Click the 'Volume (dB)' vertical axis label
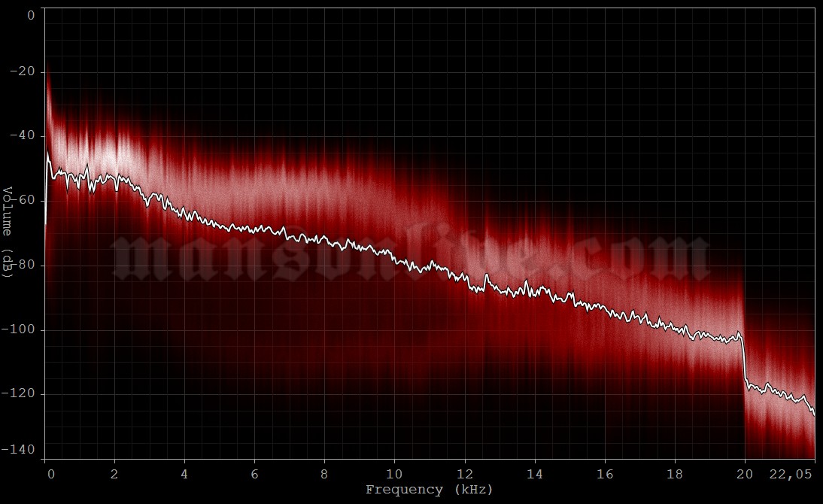Screen dimensions: 823x504 pos(8,232)
